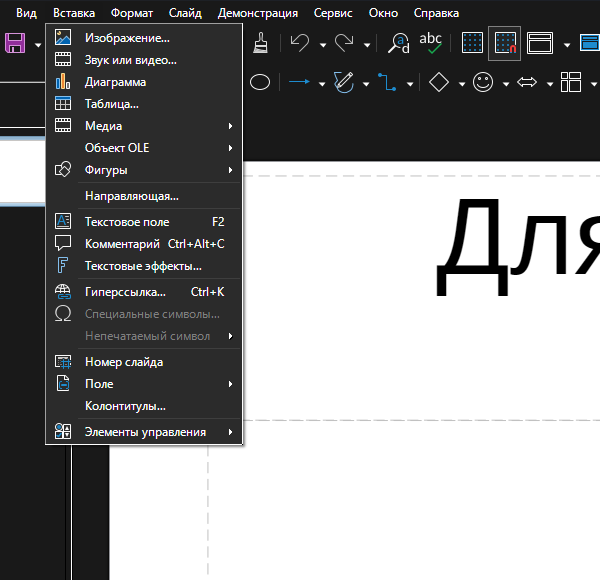Open the Save dropdown arrow
This screenshot has width=600, height=580.
click(x=38, y=45)
